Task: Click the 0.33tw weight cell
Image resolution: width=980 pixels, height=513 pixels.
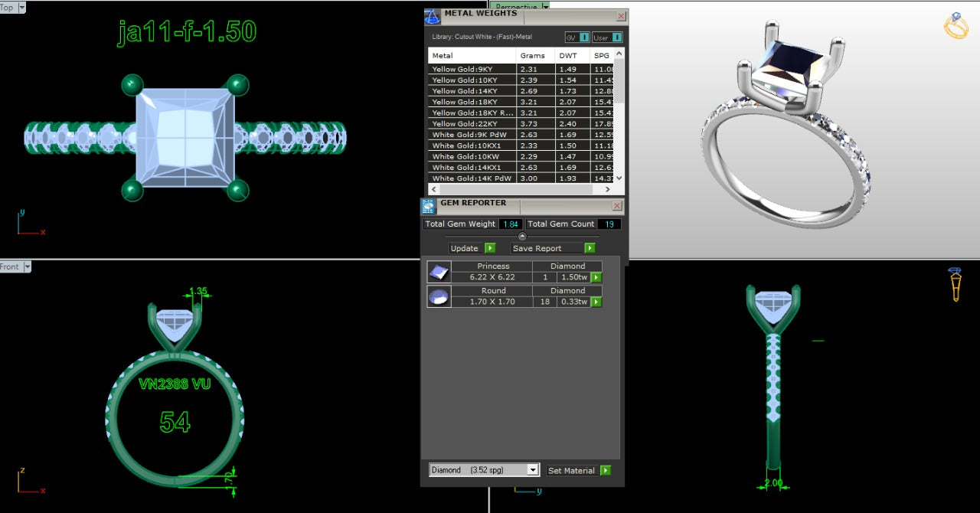Action: (575, 302)
